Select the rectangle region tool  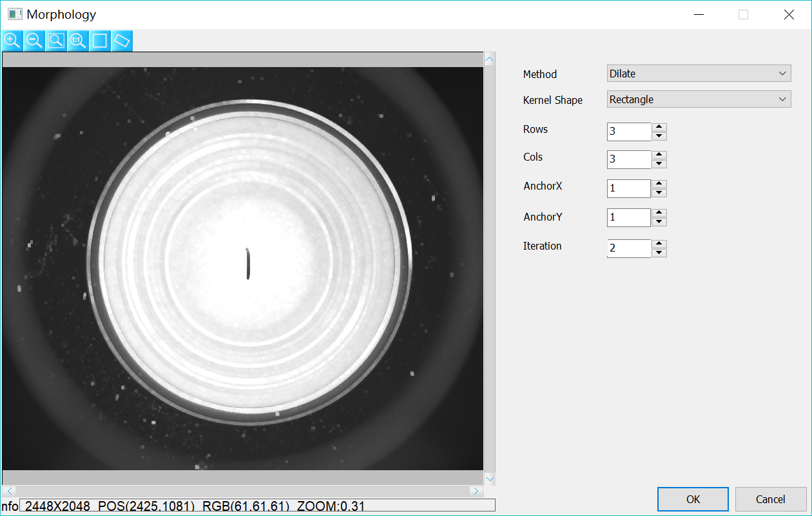click(x=100, y=41)
